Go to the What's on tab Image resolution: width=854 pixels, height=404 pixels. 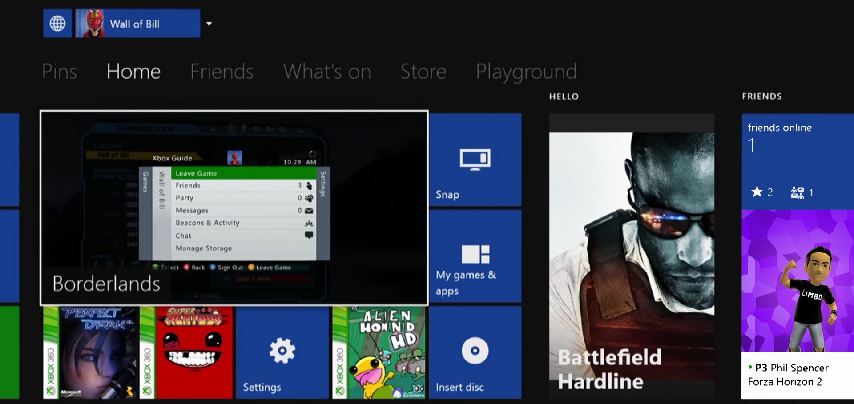tap(326, 72)
